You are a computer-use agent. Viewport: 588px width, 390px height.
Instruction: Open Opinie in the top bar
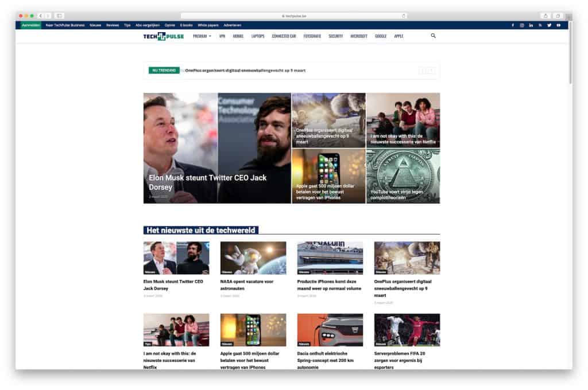(170, 25)
